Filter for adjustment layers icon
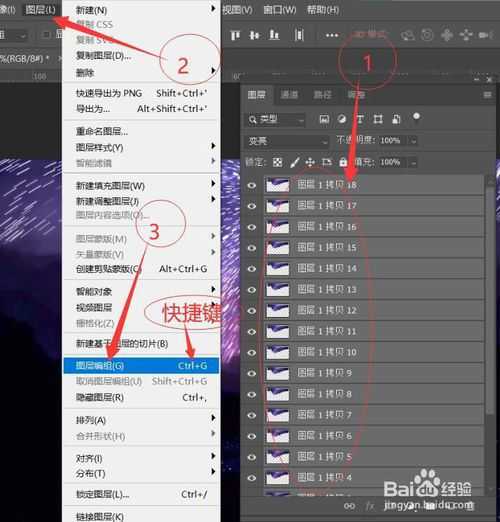Screen dimensions: 500x522 pos(342,119)
